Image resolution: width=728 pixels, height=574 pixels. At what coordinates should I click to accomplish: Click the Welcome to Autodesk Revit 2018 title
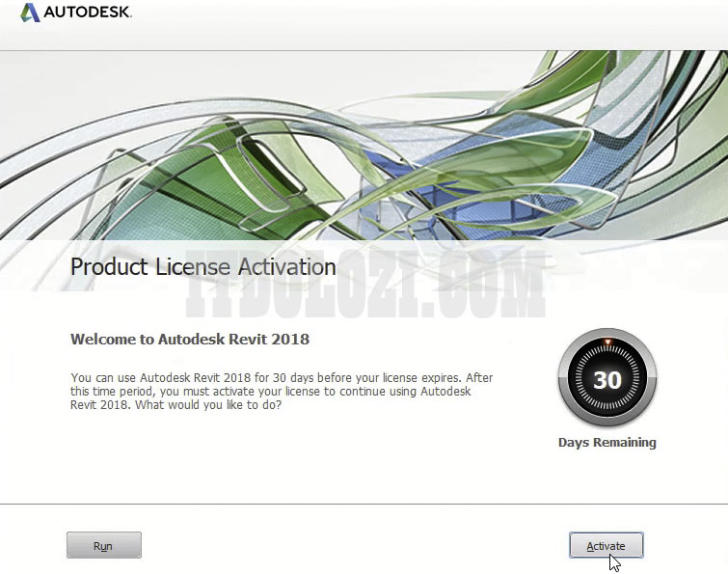point(190,340)
